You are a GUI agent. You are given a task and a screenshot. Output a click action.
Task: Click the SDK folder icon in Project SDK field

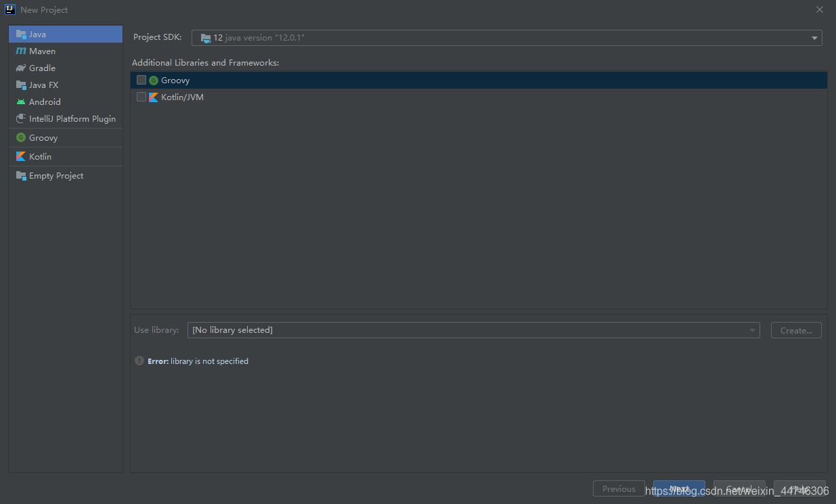click(x=206, y=38)
